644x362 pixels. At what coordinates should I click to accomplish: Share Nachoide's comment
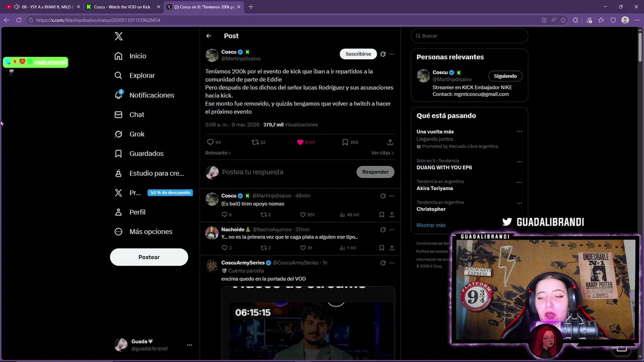coord(392,248)
